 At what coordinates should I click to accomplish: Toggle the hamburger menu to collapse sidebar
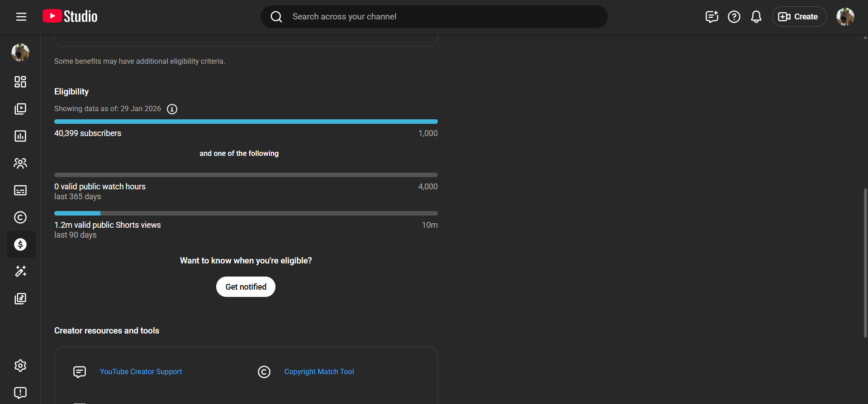click(x=21, y=17)
